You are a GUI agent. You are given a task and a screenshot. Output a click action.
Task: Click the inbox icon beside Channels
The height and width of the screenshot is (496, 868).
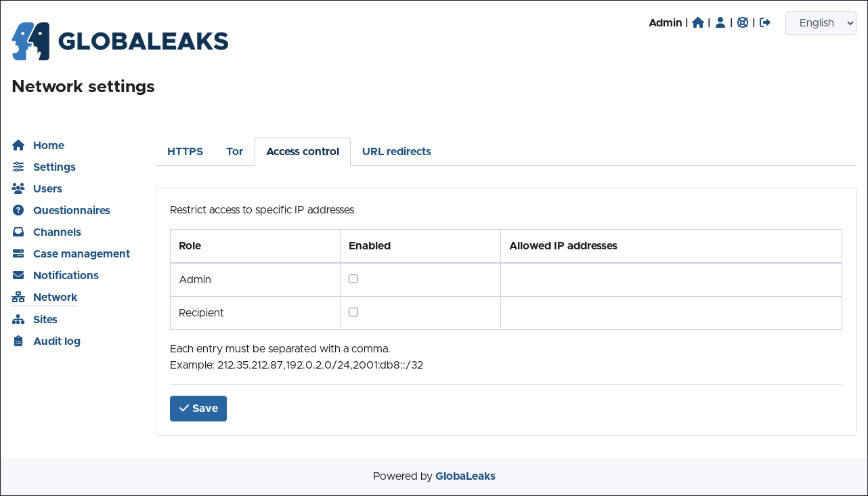pyautogui.click(x=18, y=232)
